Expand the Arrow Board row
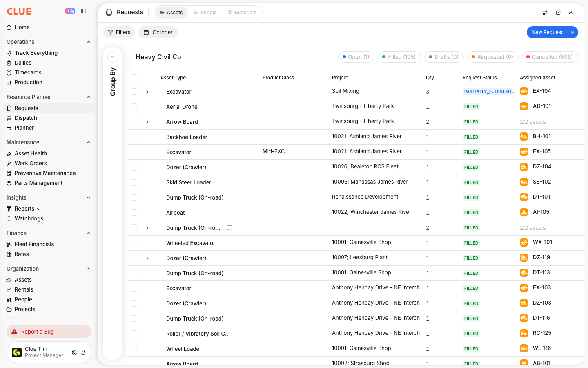Viewport: 588px width, 368px height. coord(147,122)
